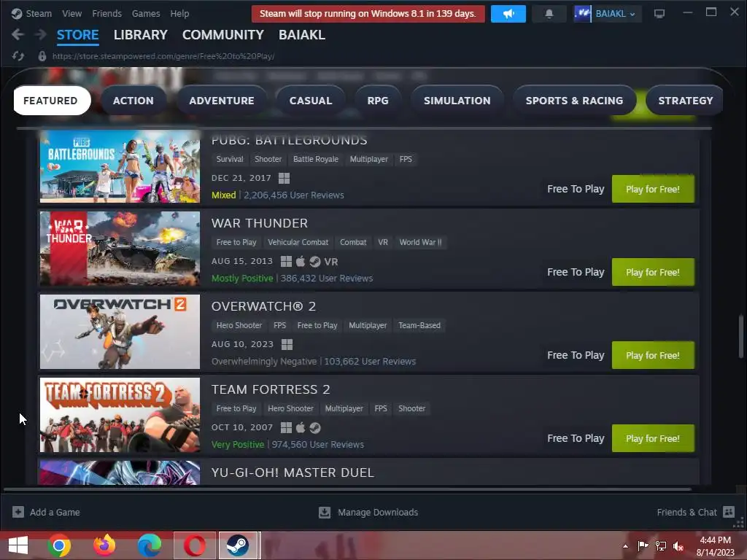747x560 pixels.
Task: Open the Games menu
Action: click(x=146, y=14)
